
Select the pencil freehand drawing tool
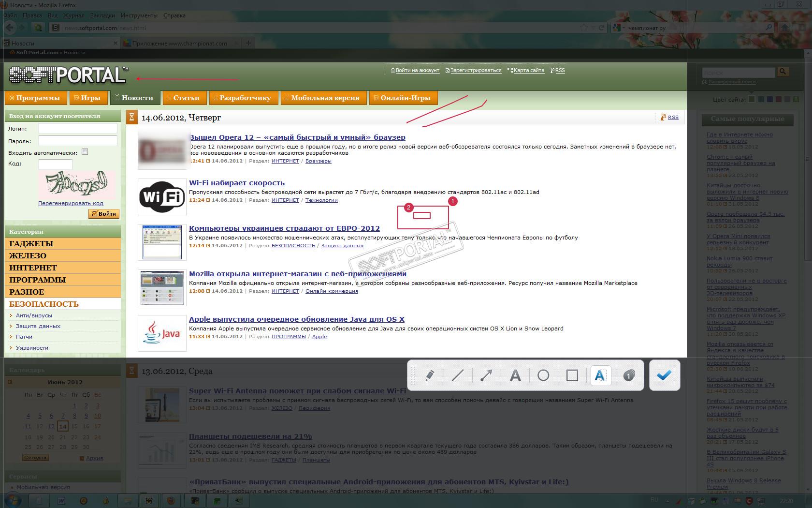point(429,375)
